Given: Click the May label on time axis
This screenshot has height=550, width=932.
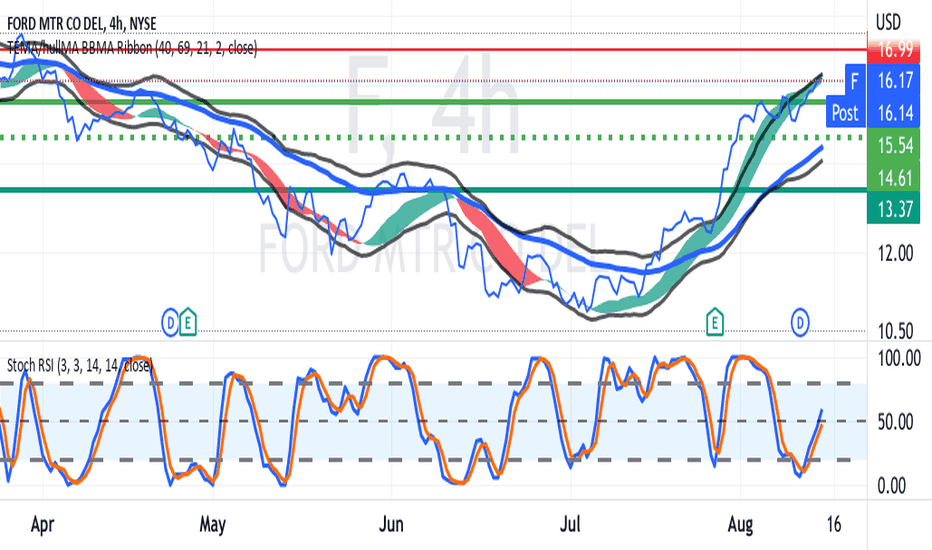Looking at the screenshot, I should point(213,525).
